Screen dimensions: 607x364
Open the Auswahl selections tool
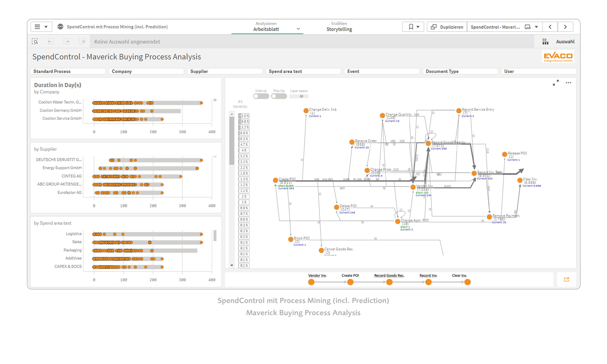[x=558, y=41]
